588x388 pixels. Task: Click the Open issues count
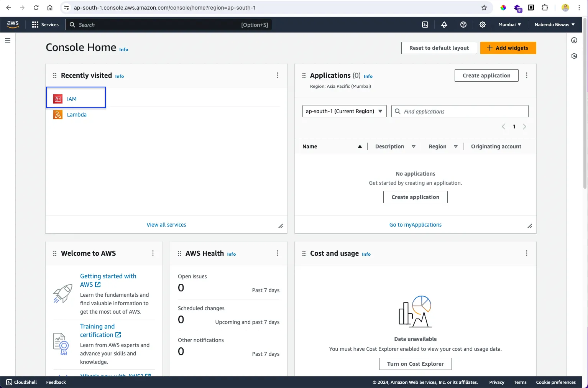pyautogui.click(x=181, y=288)
